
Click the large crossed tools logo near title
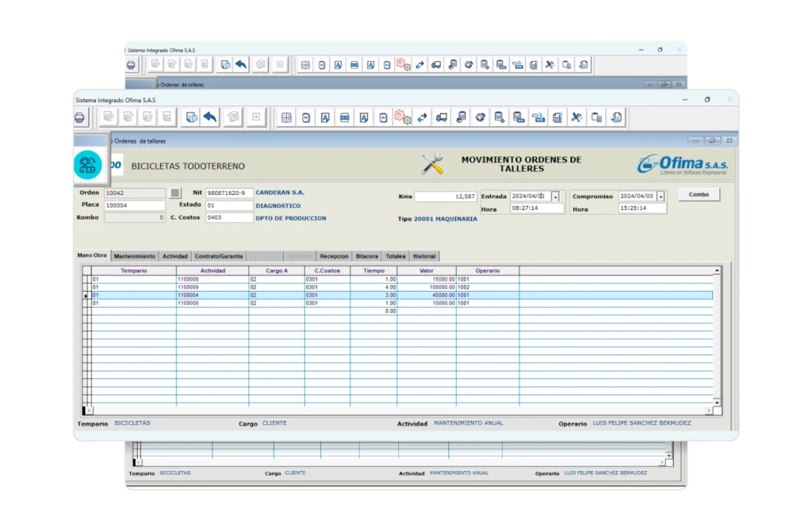[432, 163]
